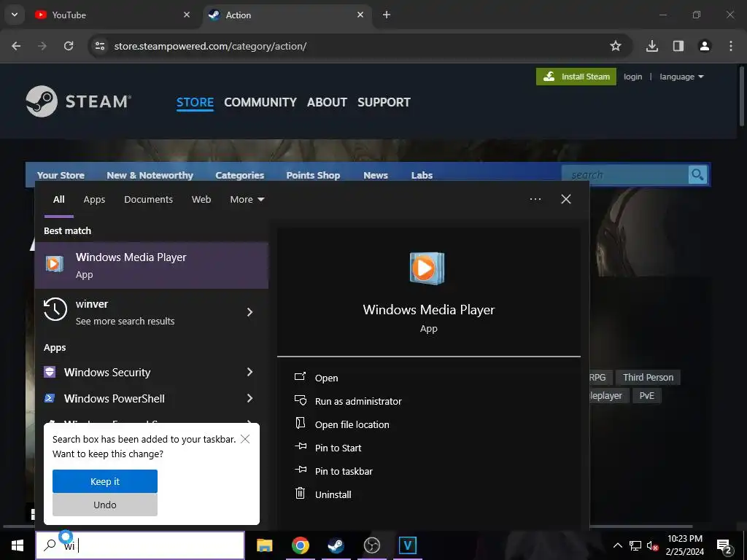The image size is (747, 560).
Task: Open a new Chrome tab
Action: point(387,15)
